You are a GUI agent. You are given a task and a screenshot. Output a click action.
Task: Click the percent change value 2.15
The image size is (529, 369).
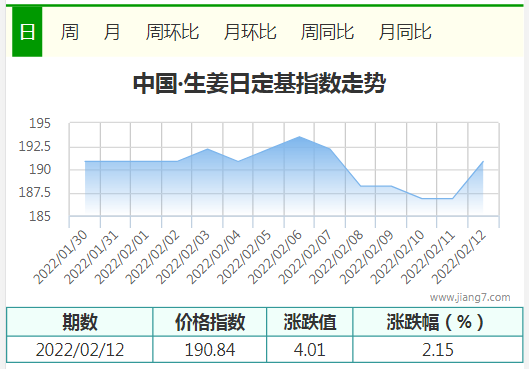pos(438,350)
